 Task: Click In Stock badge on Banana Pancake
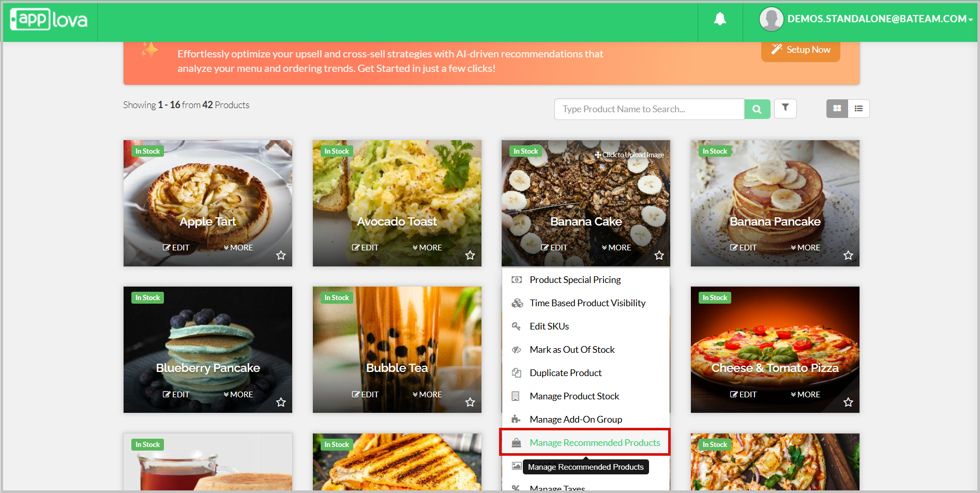(x=715, y=152)
